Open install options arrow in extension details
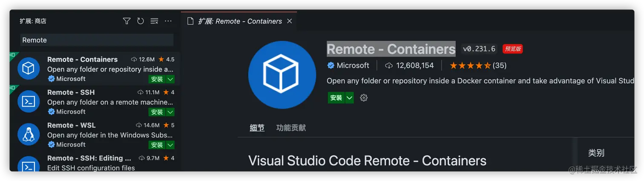644x181 pixels. 350,98
